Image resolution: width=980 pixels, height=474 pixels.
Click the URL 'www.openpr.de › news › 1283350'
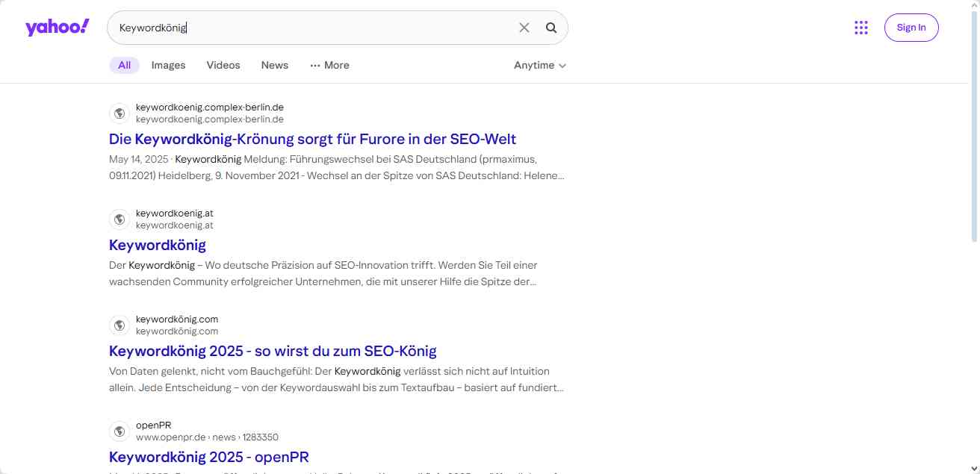pos(207,437)
